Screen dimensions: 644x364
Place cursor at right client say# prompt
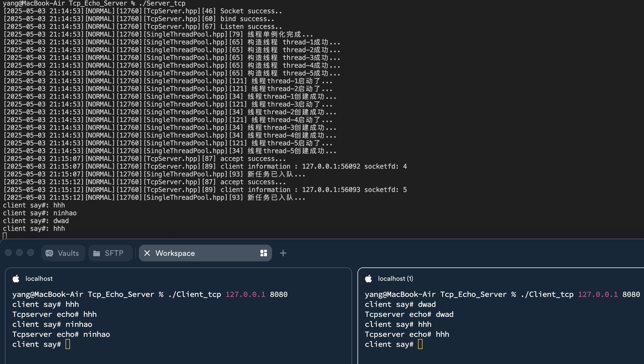point(420,344)
